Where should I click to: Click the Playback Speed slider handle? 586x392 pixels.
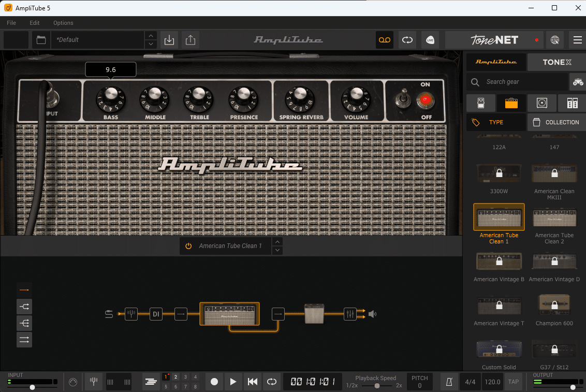[x=377, y=386]
